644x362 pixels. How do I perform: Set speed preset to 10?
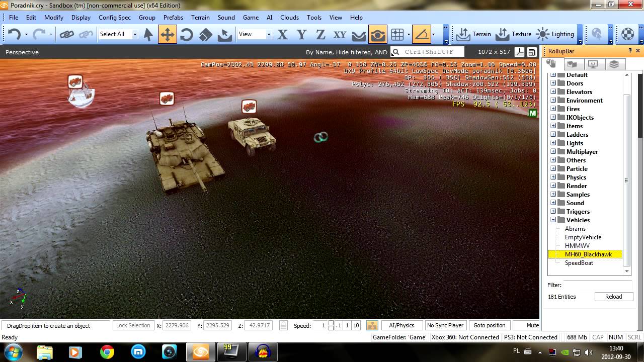(x=356, y=325)
